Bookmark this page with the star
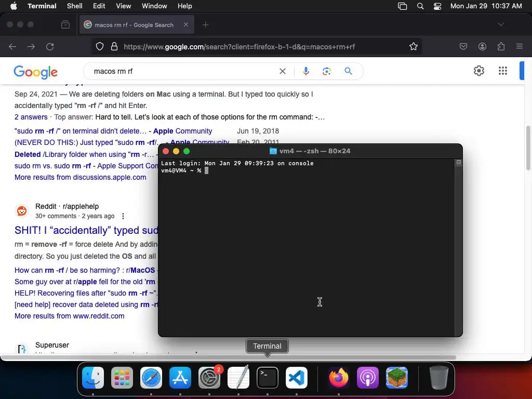The height and width of the screenshot is (399, 532). [413, 46]
